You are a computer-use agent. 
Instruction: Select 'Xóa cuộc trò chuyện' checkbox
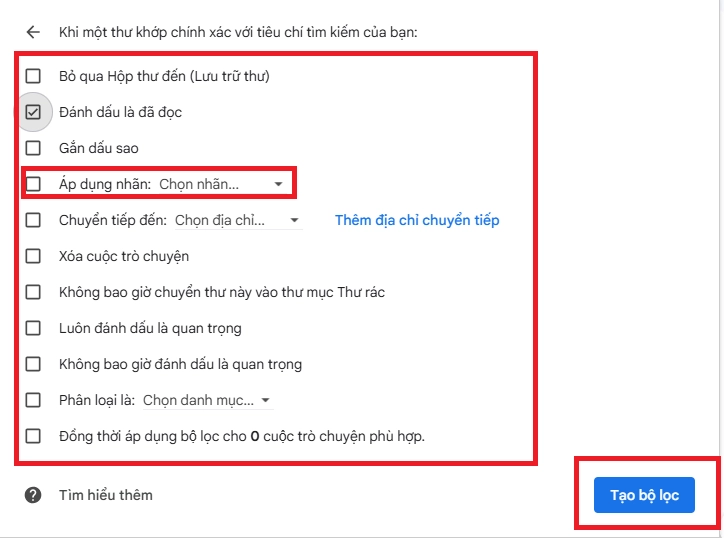(x=34, y=256)
